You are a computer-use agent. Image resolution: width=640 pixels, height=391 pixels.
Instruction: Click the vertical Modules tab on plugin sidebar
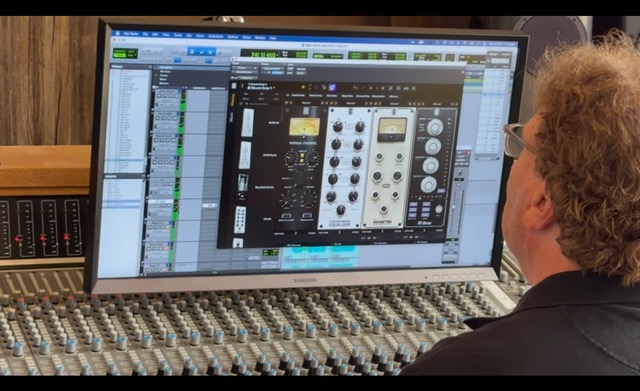point(233,99)
